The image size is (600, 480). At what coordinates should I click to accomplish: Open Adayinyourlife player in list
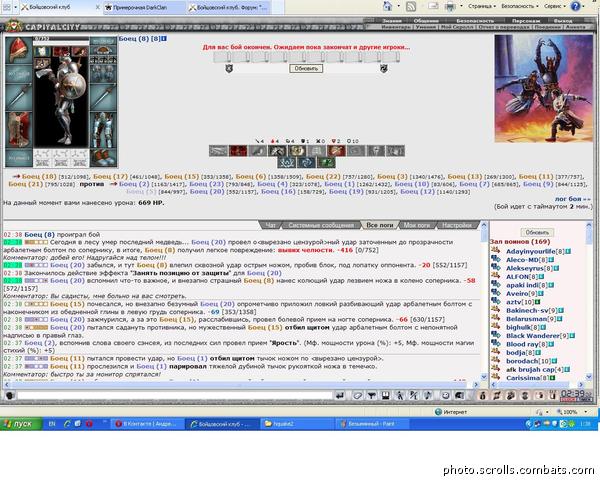coord(530,251)
